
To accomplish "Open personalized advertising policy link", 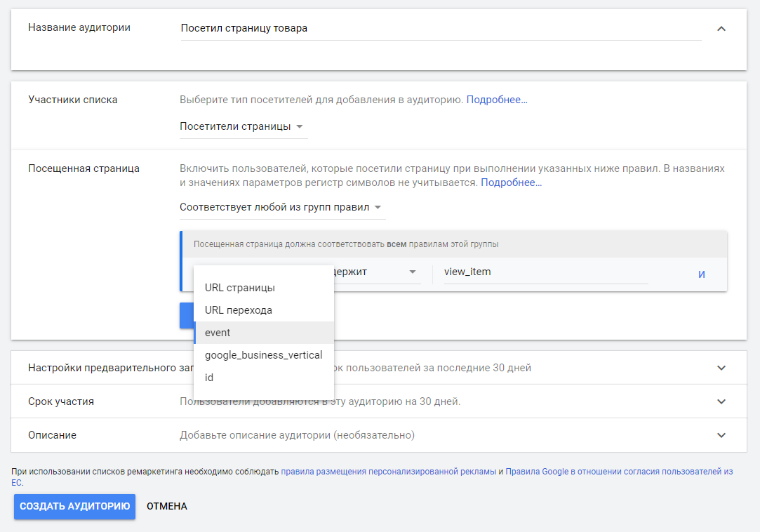I will [x=388, y=472].
